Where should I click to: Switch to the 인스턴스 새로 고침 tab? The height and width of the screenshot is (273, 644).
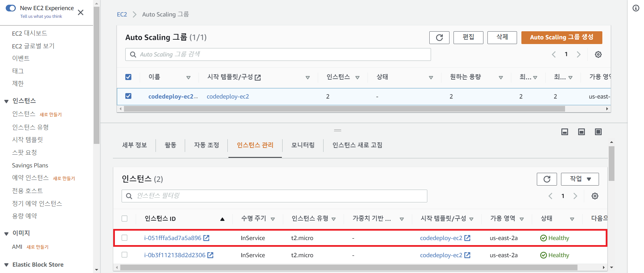coord(357,145)
